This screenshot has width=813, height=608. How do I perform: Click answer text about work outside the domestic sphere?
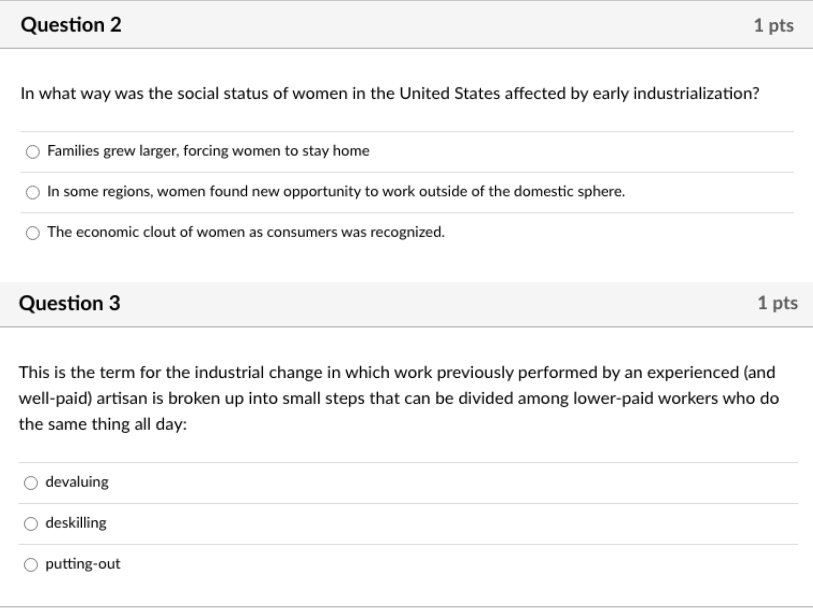(336, 192)
